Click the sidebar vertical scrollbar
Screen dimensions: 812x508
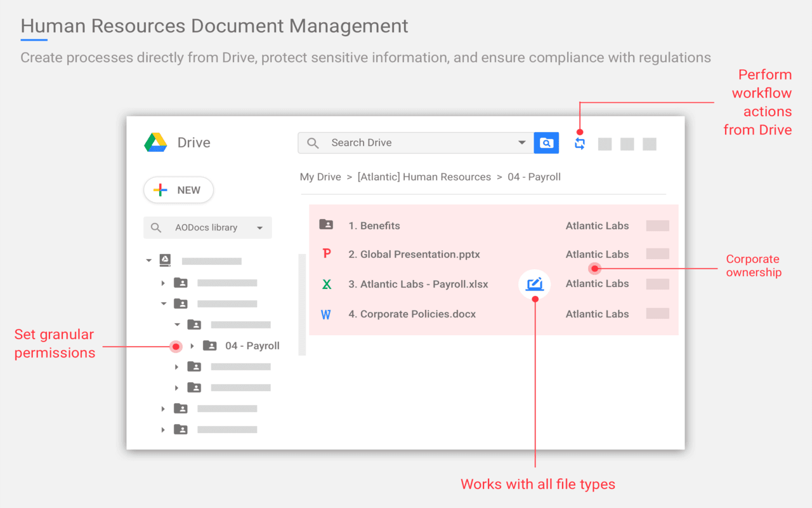click(302, 305)
